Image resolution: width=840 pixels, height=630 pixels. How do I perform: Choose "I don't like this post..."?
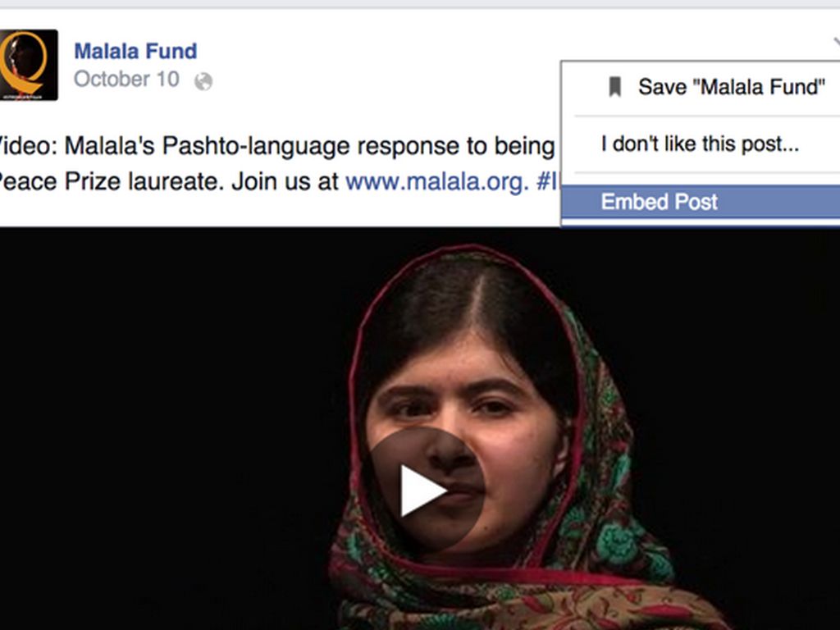[x=700, y=144]
